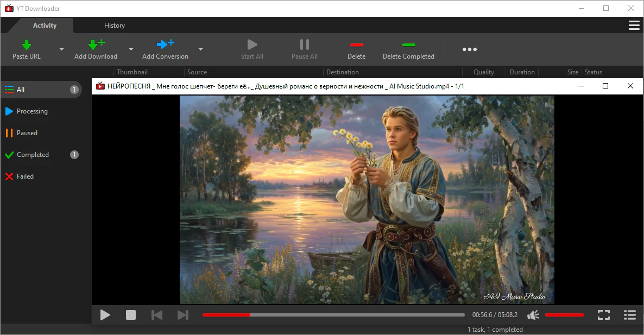The width and height of the screenshot is (644, 335).
Task: Click the Add Conversion blue arrow icon
Action: tap(165, 45)
